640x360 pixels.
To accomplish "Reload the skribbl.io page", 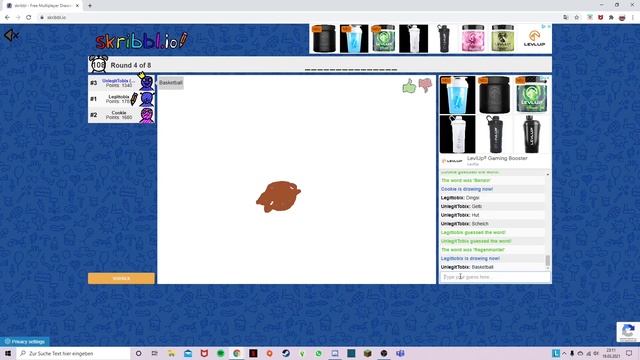I will (x=29, y=17).
